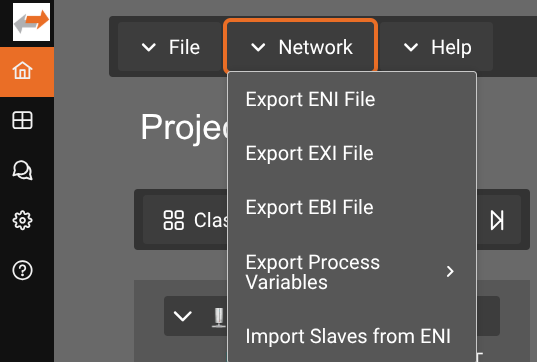Open the chat messages sidebar icon

pyautogui.click(x=23, y=170)
